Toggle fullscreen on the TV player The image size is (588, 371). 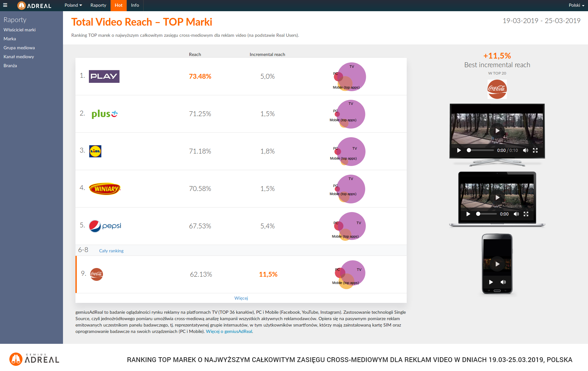[535, 150]
